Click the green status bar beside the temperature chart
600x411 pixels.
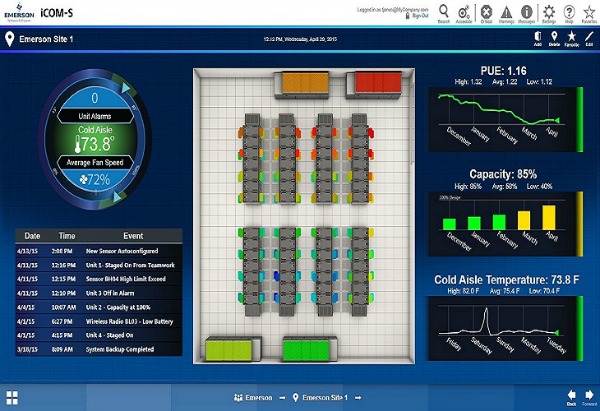(580, 328)
